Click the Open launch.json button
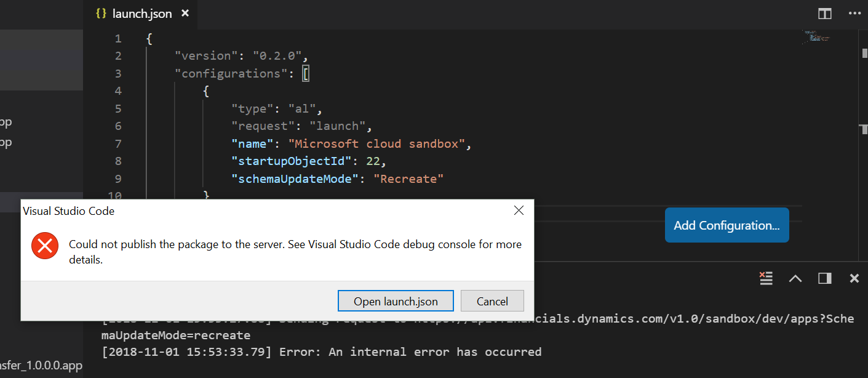The width and height of the screenshot is (868, 378). (396, 301)
